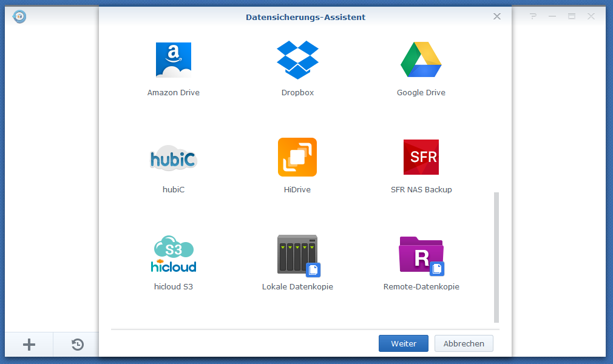Pick hubiC as the backup target
Screen dimensions: 613x364
[174, 157]
